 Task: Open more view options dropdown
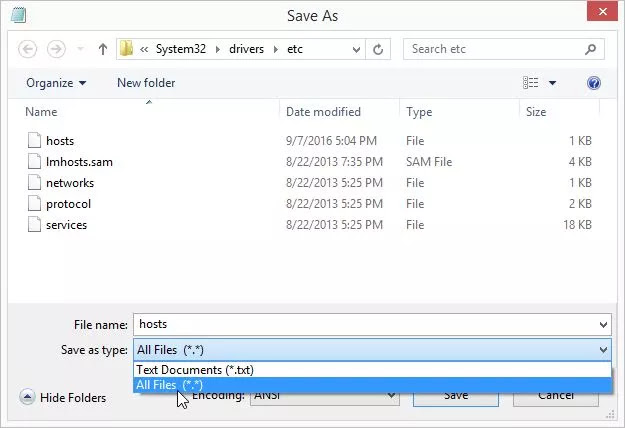552,83
